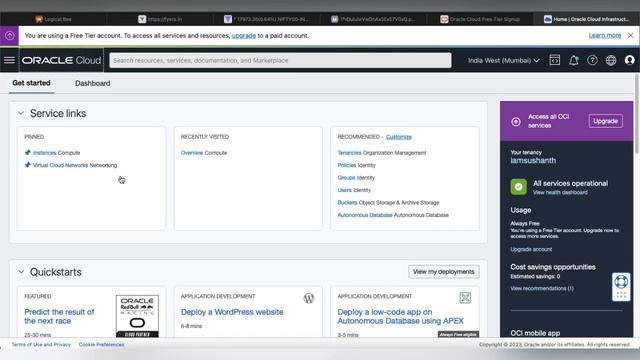Select the Home Oracle Cloud Infrastructure browser tab
The height and width of the screenshot is (360, 640).
click(587, 19)
